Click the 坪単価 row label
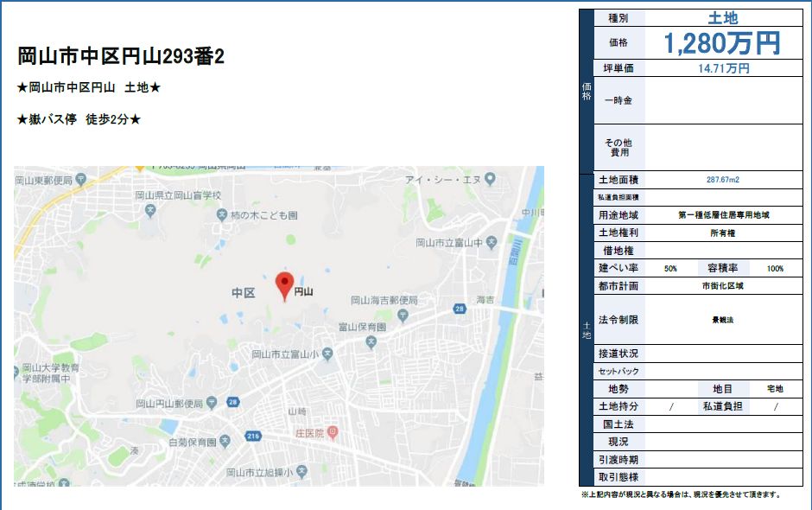 point(619,68)
